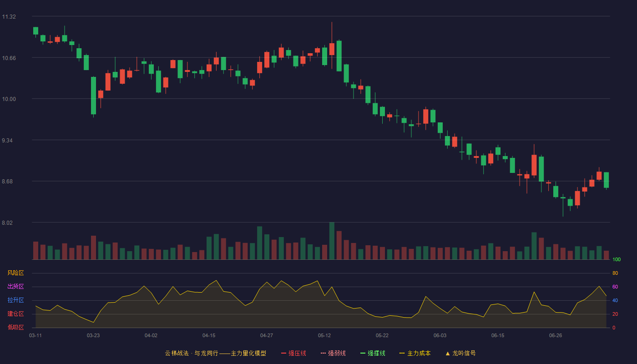
Task: Click the last green candlestick on the right
Action: 606,180
